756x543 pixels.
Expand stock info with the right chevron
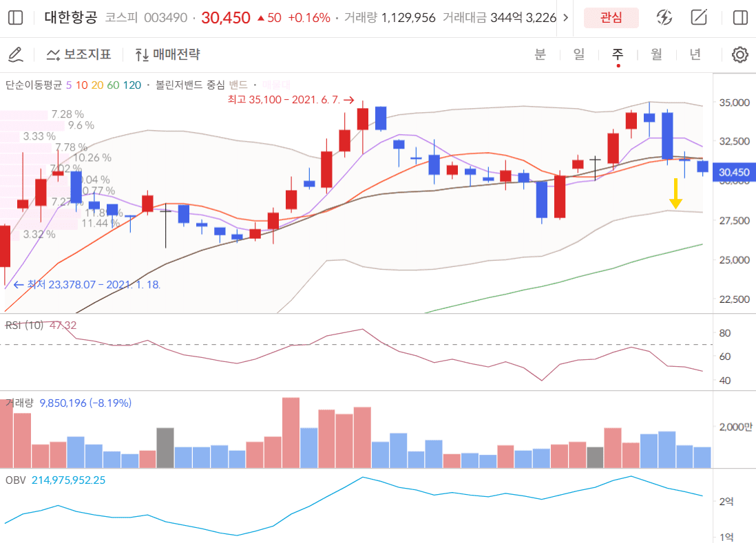tap(566, 18)
